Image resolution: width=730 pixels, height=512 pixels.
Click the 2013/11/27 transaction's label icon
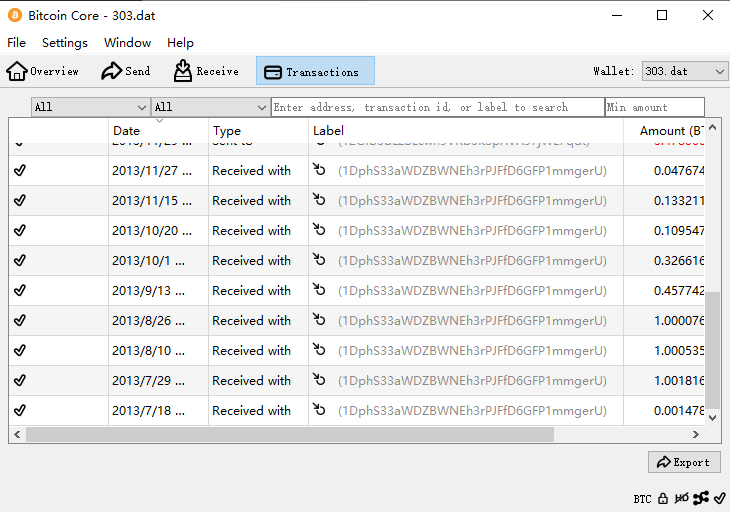(320, 170)
